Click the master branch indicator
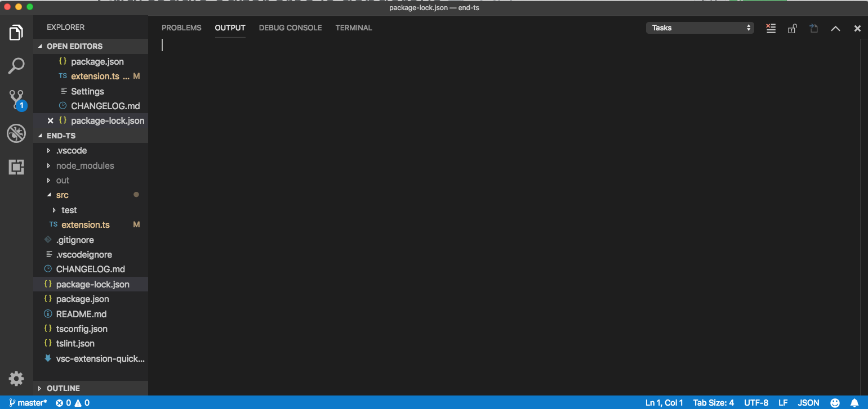Image resolution: width=868 pixels, height=409 pixels. coord(28,403)
